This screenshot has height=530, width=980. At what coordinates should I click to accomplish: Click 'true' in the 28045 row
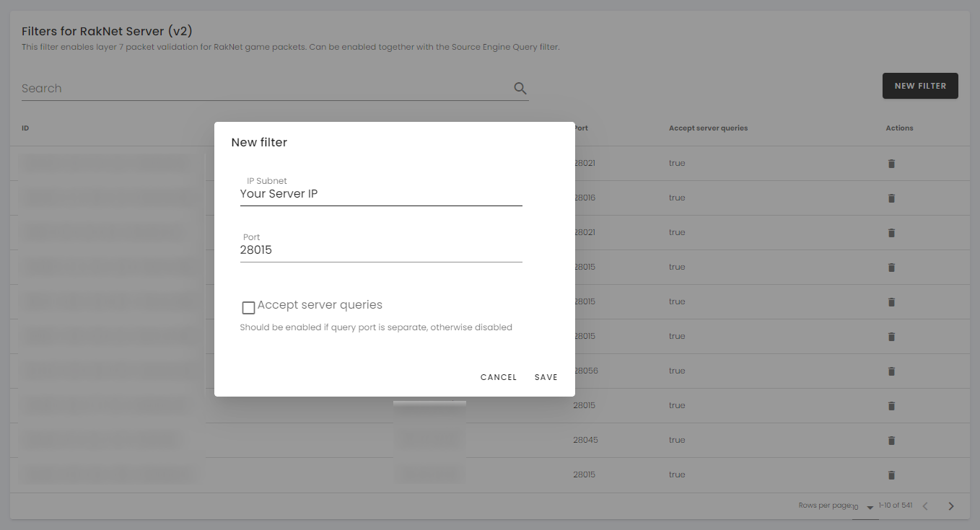click(x=677, y=440)
